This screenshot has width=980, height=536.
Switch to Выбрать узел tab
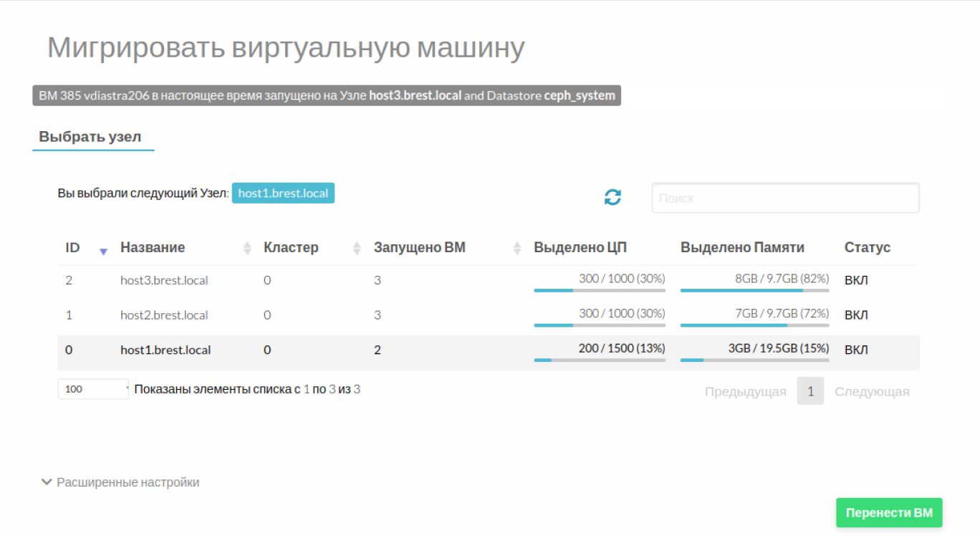coord(90,137)
